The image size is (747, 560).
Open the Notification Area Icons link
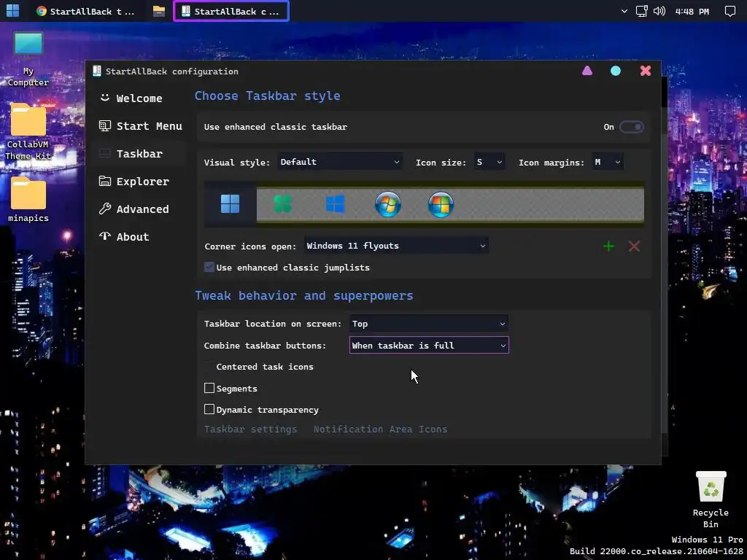coord(380,429)
